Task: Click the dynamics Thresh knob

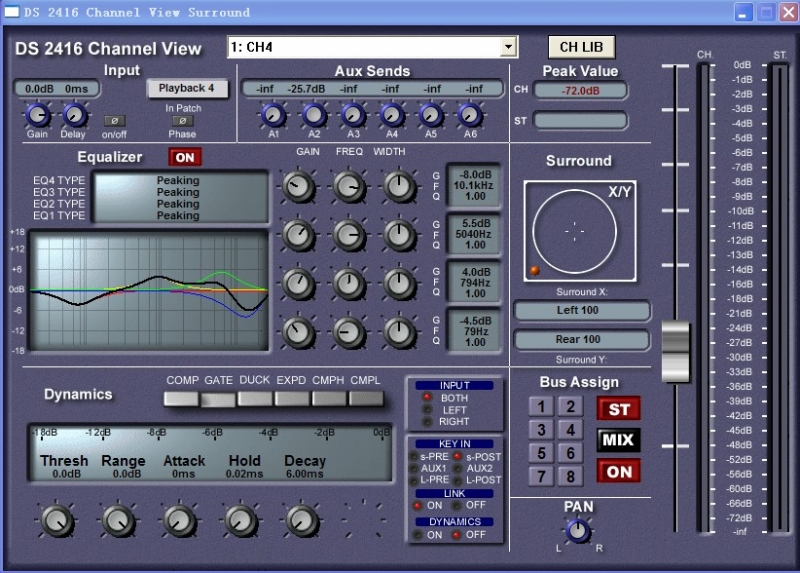Action: point(57,521)
